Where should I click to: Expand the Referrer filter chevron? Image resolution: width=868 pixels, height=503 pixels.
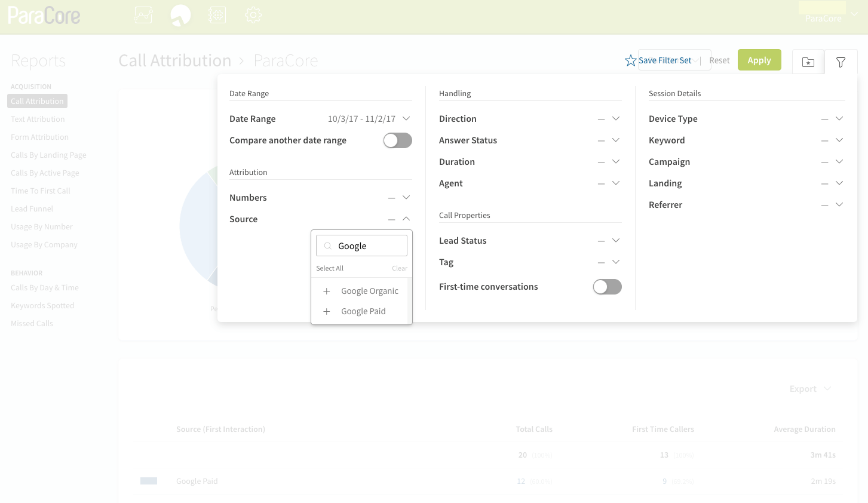[839, 204]
